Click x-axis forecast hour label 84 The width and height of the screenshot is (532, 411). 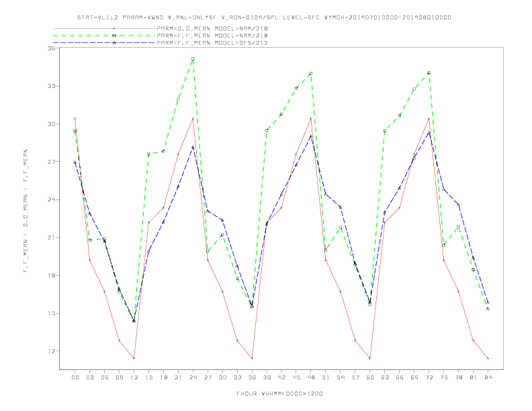488,377
